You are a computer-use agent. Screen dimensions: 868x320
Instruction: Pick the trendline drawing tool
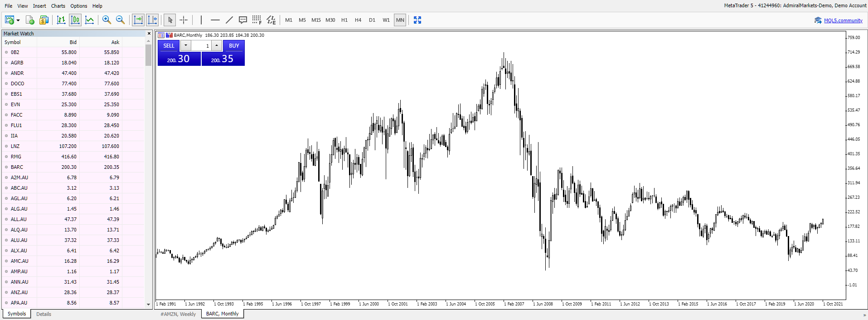(x=229, y=20)
